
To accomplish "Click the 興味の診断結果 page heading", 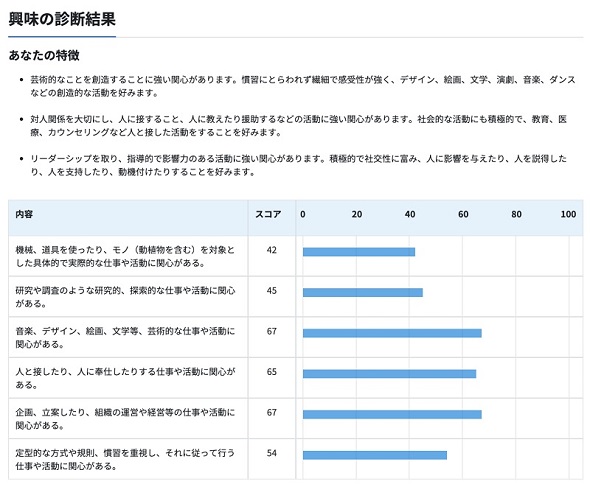I will pos(62,19).
